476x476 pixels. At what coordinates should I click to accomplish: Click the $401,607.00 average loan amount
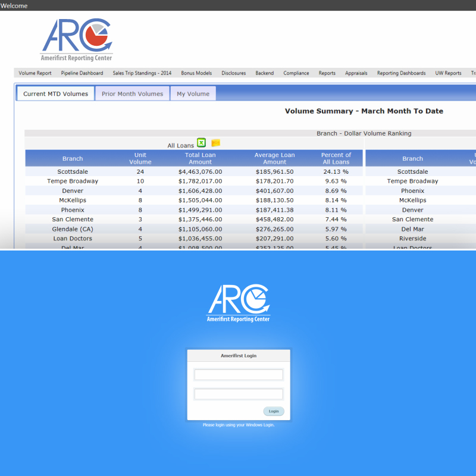[274, 190]
